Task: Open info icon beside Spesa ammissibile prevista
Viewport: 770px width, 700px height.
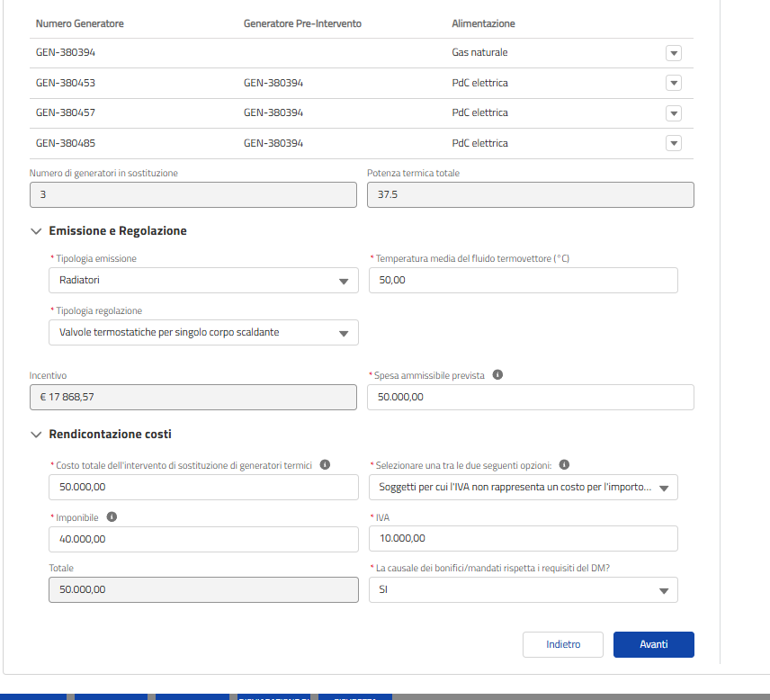Action: pos(497,375)
